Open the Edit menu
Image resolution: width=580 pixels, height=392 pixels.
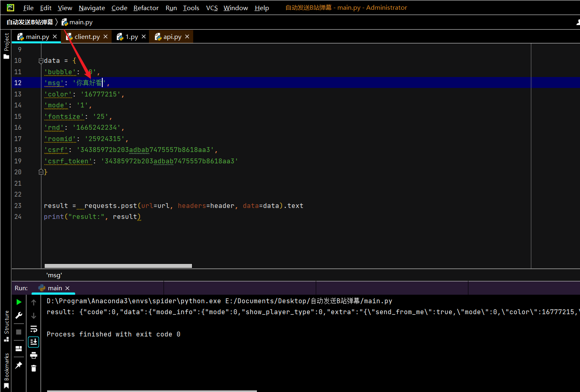click(45, 8)
